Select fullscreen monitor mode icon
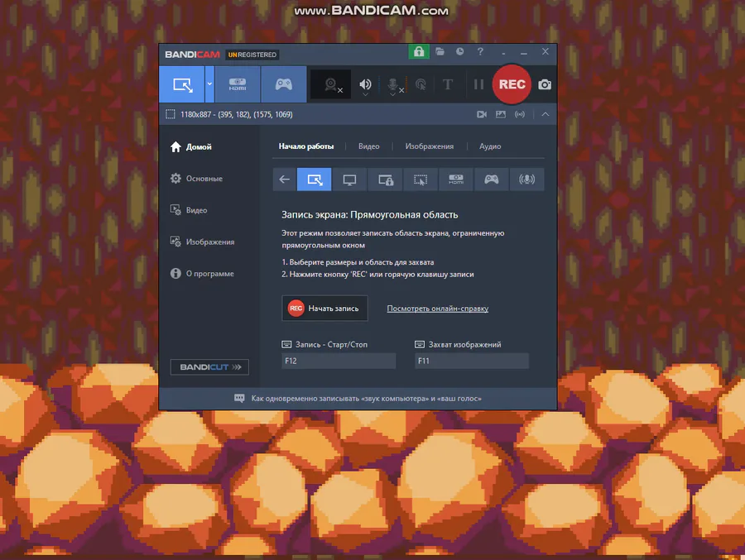This screenshot has height=560, width=745. (349, 179)
